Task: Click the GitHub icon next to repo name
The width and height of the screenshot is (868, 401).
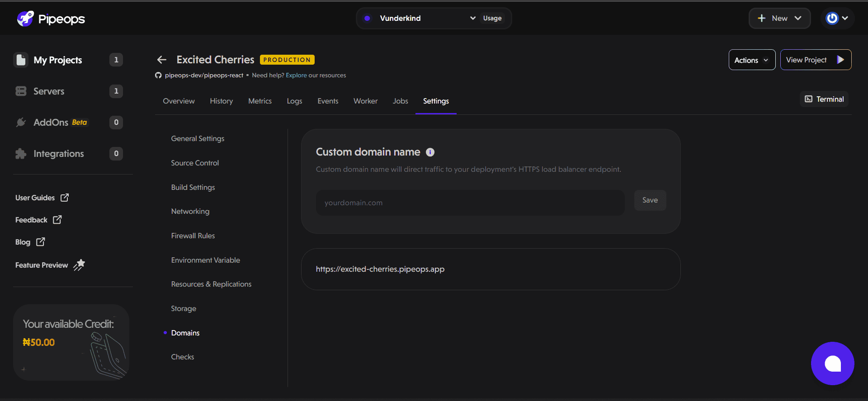Action: pos(158,75)
